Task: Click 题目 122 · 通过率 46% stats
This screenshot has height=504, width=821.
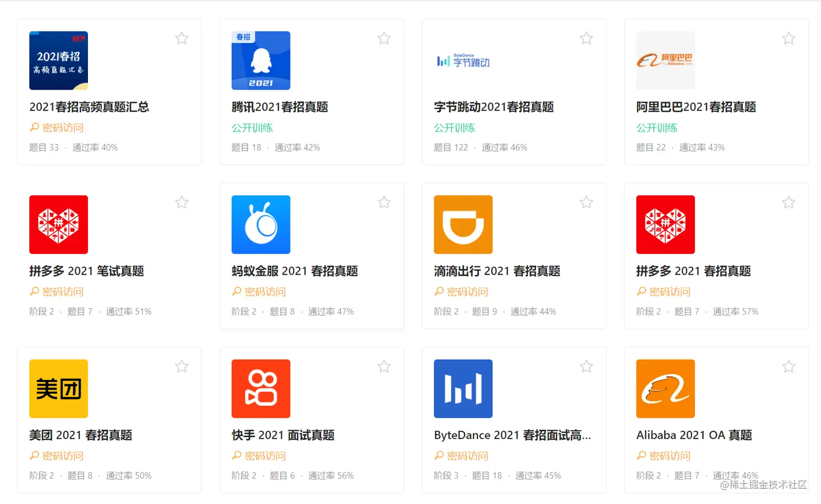Action: (x=481, y=148)
